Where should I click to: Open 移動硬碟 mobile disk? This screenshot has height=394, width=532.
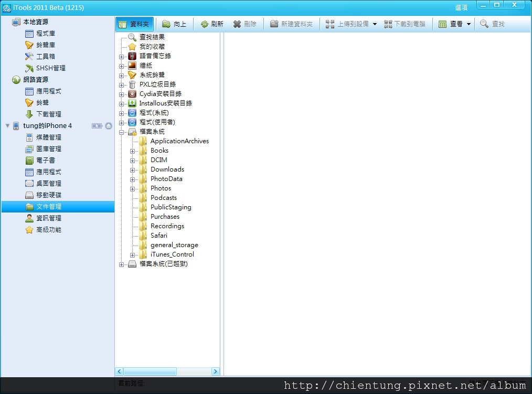48,195
